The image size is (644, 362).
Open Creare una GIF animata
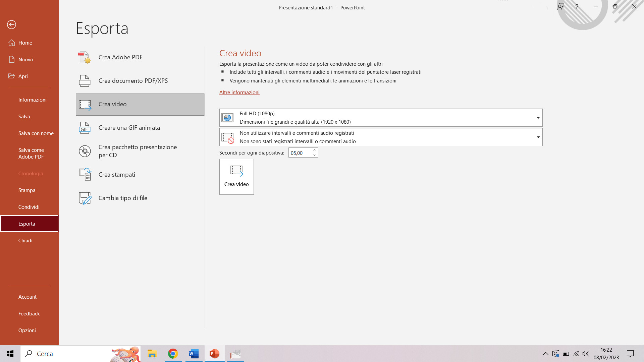(129, 127)
